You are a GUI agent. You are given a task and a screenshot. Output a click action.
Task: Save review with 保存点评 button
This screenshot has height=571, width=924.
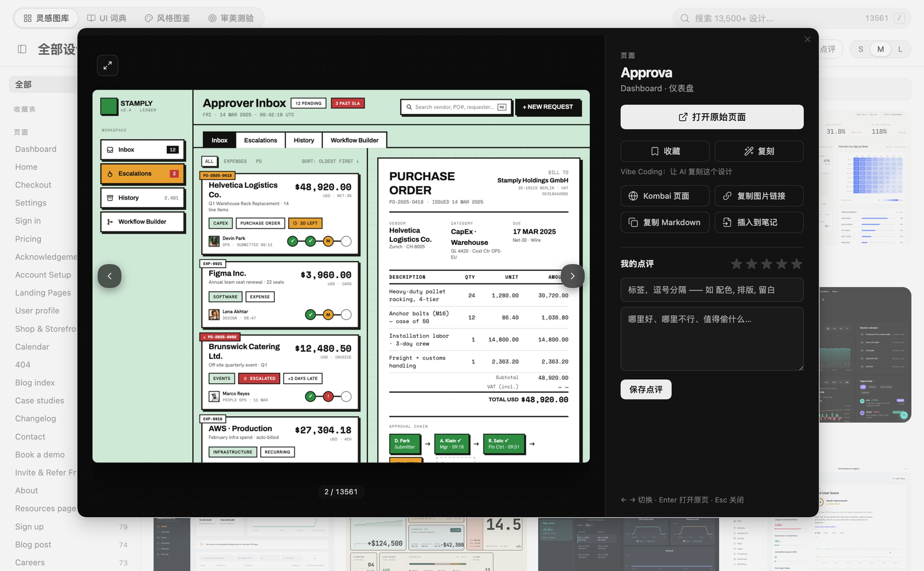pos(646,390)
